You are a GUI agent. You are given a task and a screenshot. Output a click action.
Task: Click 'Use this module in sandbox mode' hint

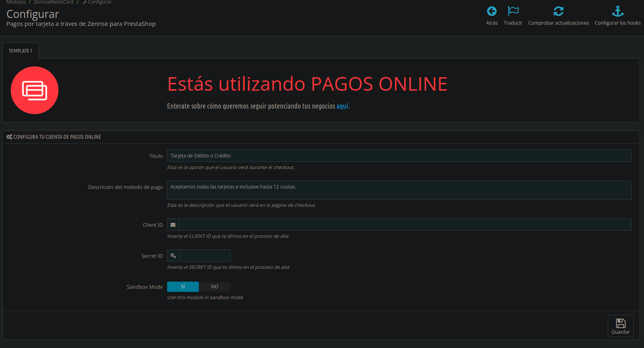coord(205,297)
